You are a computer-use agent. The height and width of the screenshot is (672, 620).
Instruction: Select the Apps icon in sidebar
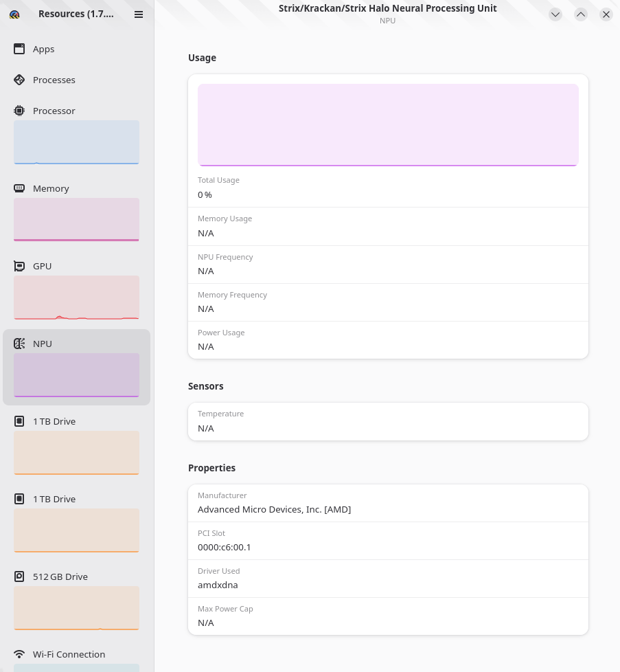pos(19,49)
